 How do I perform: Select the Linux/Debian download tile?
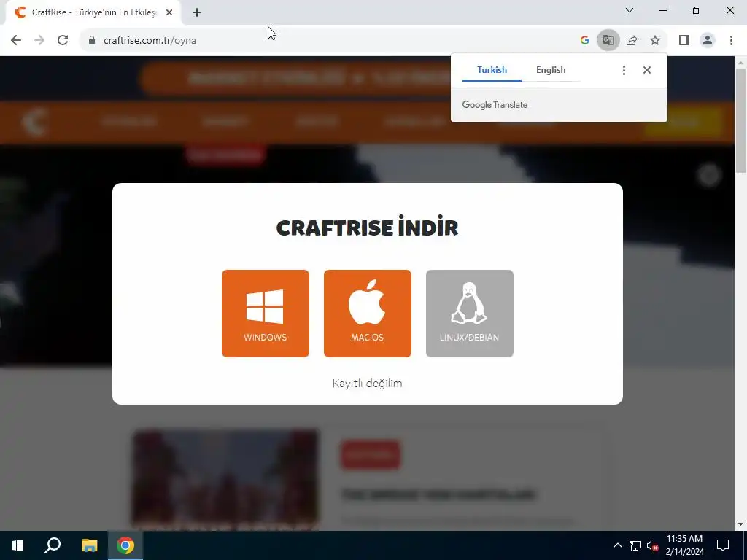(469, 314)
